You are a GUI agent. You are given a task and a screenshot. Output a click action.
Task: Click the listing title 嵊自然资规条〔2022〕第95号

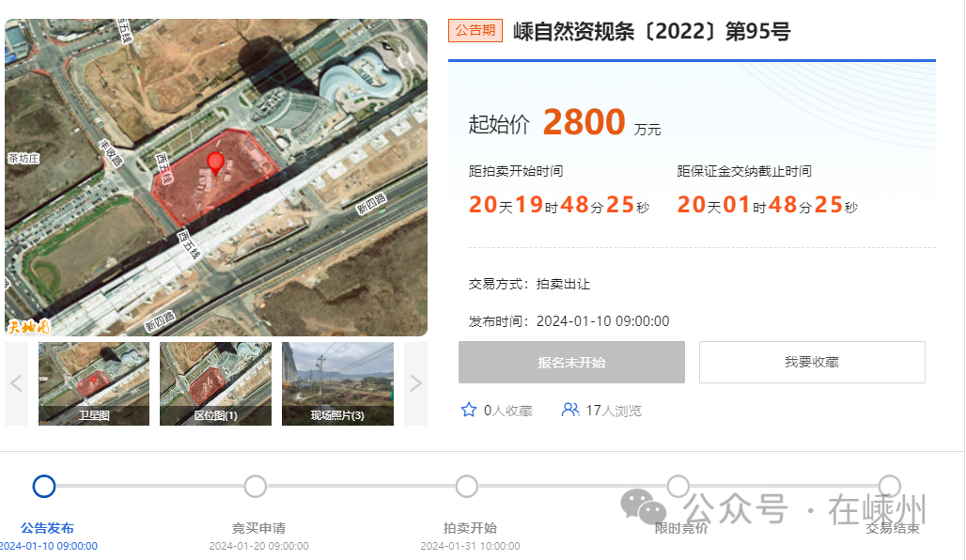click(652, 31)
